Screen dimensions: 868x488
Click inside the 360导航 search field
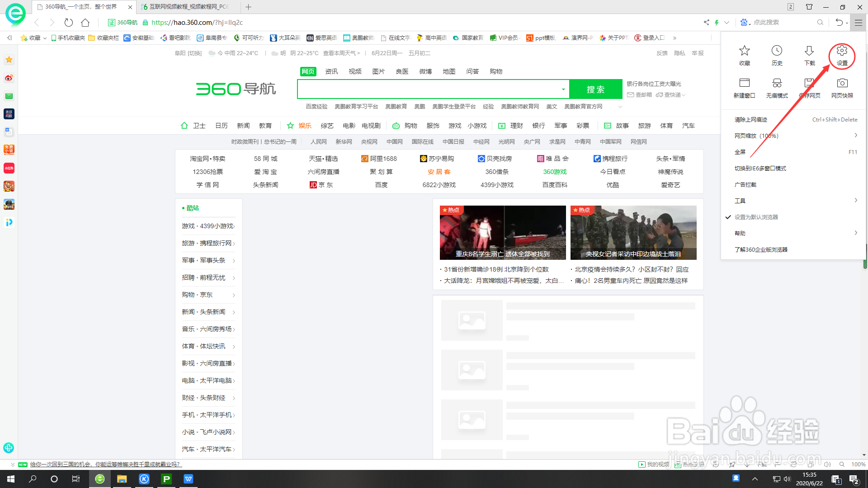click(x=429, y=89)
